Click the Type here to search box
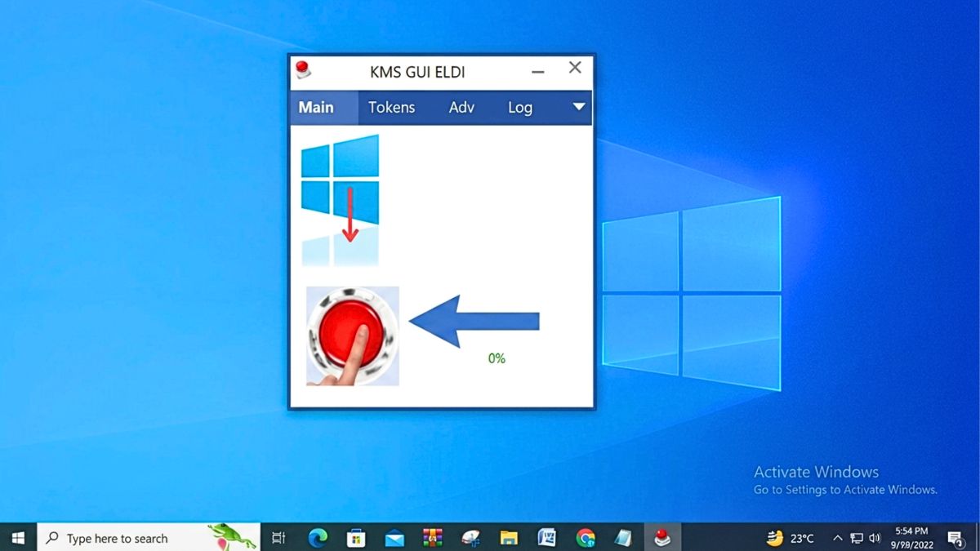 tap(149, 538)
